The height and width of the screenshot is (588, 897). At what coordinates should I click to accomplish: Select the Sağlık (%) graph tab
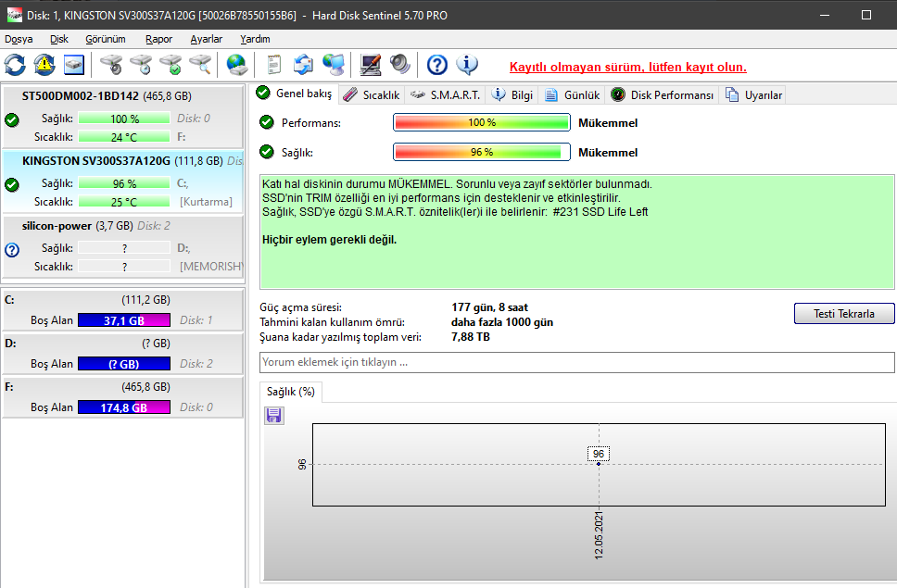(291, 392)
